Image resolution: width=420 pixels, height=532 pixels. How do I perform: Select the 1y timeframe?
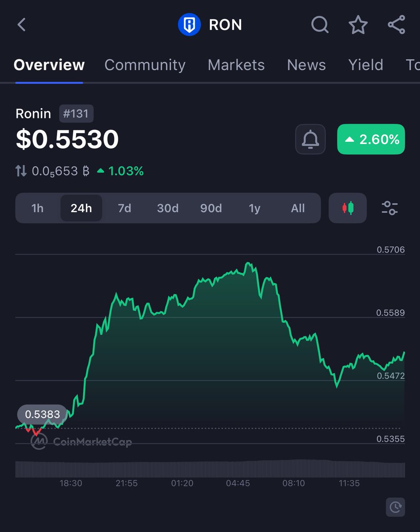[254, 208]
